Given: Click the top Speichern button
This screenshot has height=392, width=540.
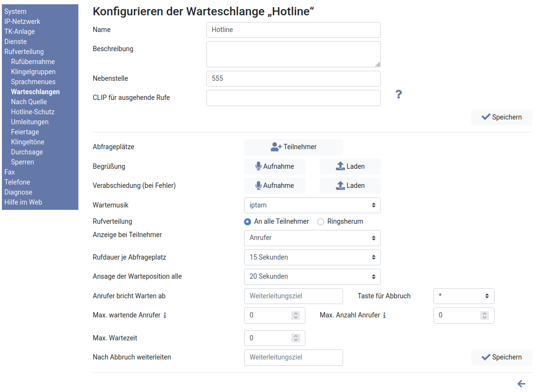Looking at the screenshot, I should [x=501, y=117].
